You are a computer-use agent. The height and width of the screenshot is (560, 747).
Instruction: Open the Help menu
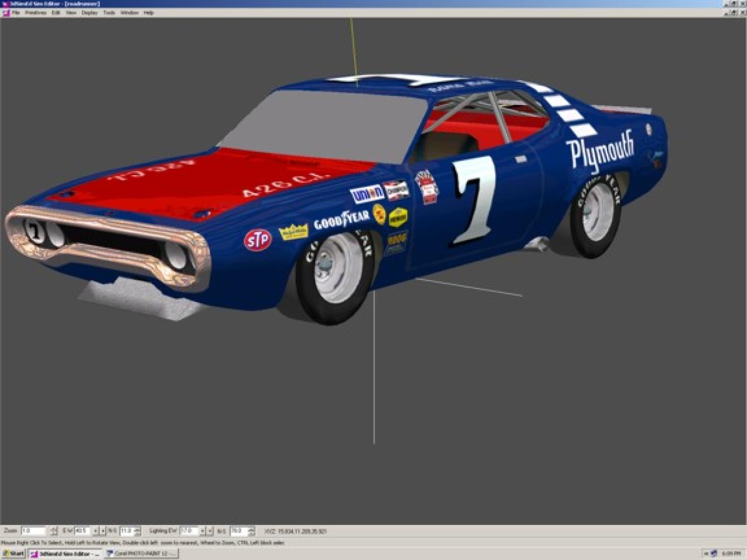[x=149, y=12]
